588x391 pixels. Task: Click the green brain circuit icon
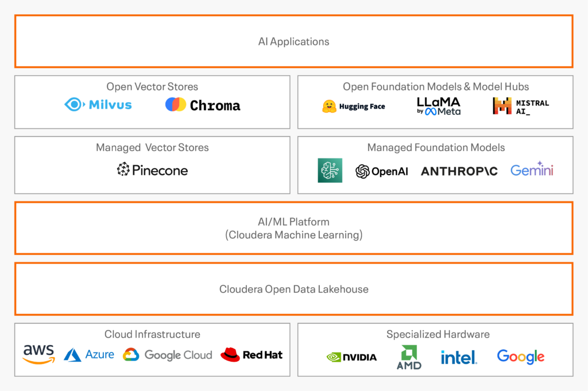click(x=330, y=171)
